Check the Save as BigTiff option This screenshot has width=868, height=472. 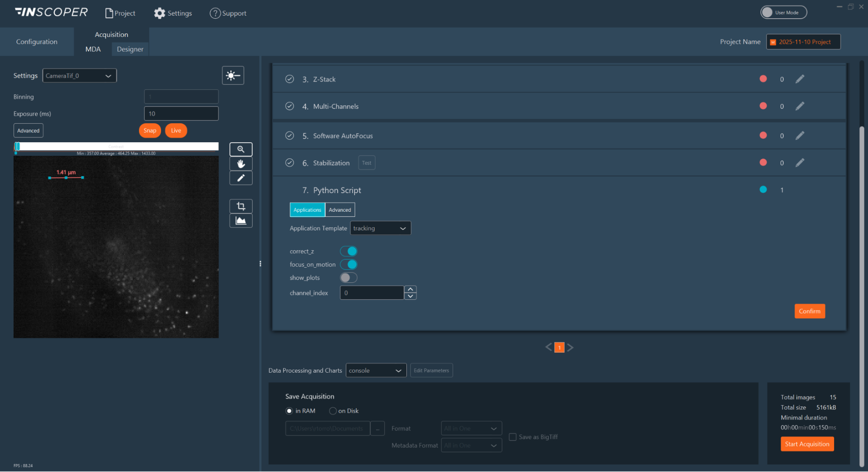512,437
